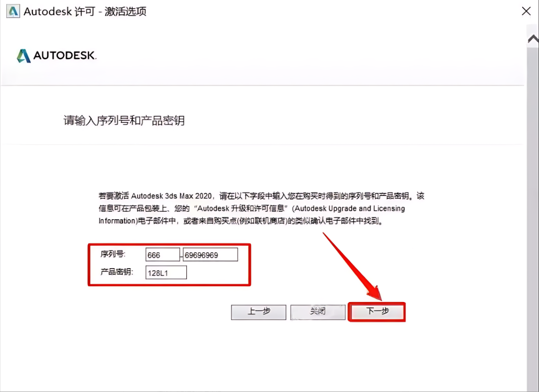
Task: Click the Autodesk Upgrade and Licensing Information text
Action: pyautogui.click(x=350, y=208)
